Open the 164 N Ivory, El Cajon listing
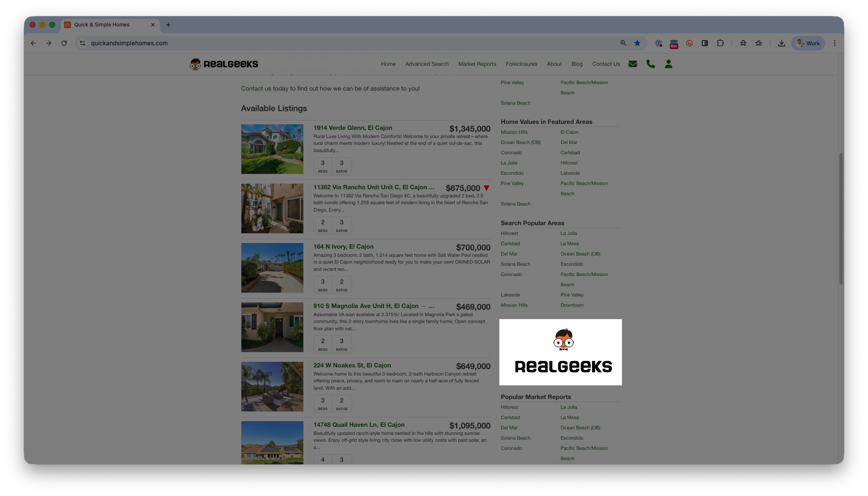The image size is (868, 496). click(x=343, y=247)
